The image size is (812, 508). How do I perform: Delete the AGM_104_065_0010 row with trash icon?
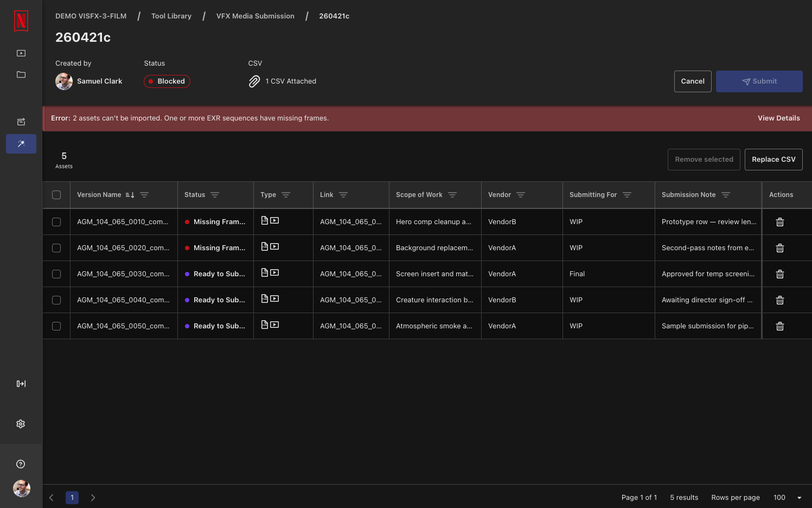(780, 222)
